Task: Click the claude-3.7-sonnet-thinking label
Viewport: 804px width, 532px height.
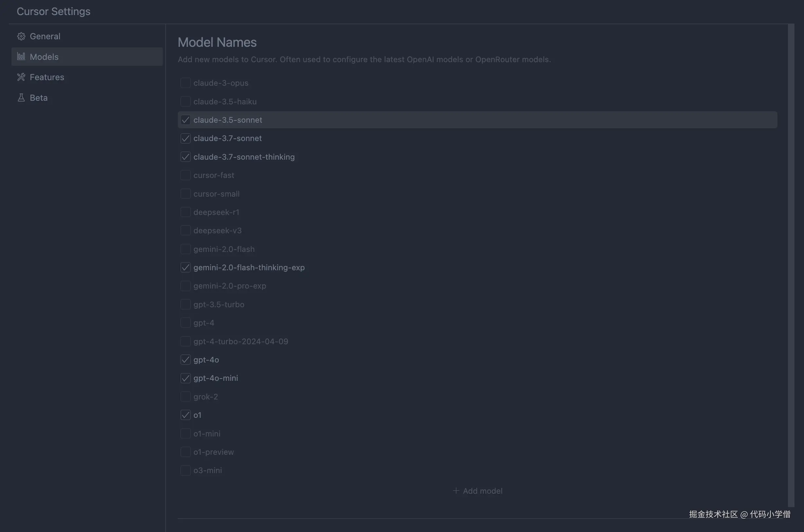Action: 244,157
